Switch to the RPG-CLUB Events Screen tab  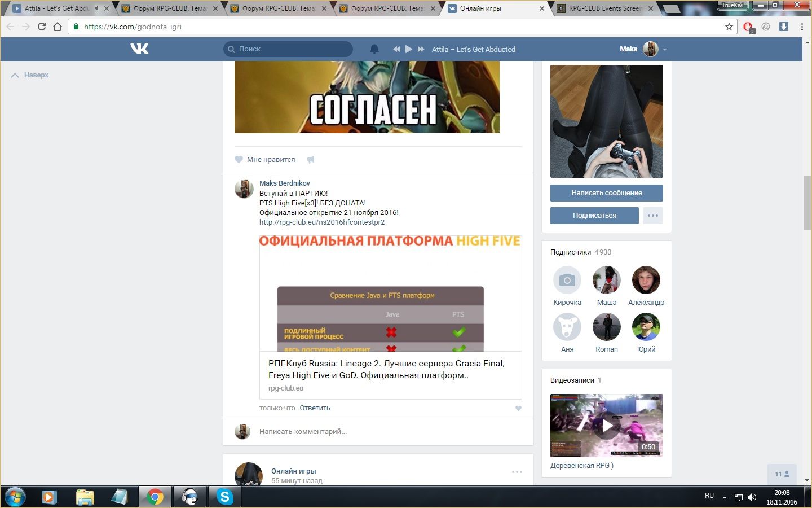tap(604, 8)
